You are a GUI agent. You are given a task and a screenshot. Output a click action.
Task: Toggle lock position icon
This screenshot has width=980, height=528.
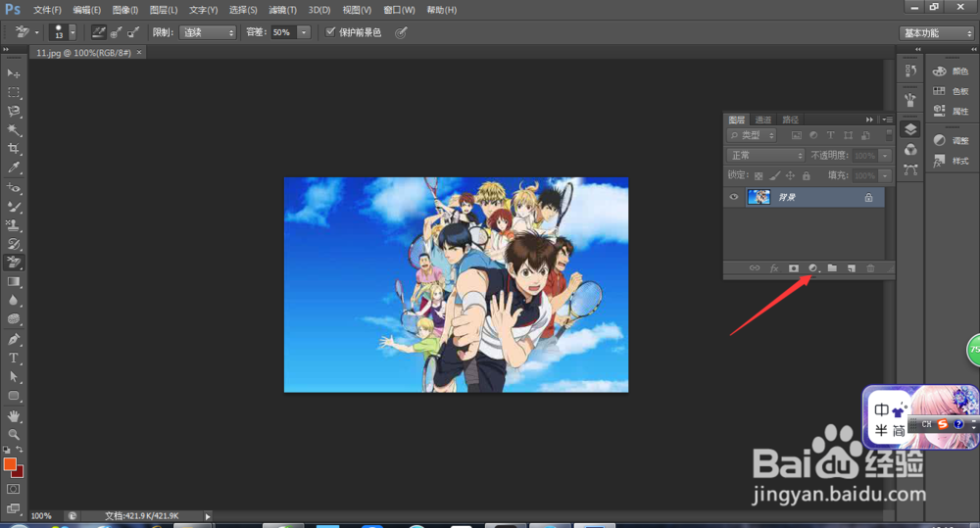point(790,176)
